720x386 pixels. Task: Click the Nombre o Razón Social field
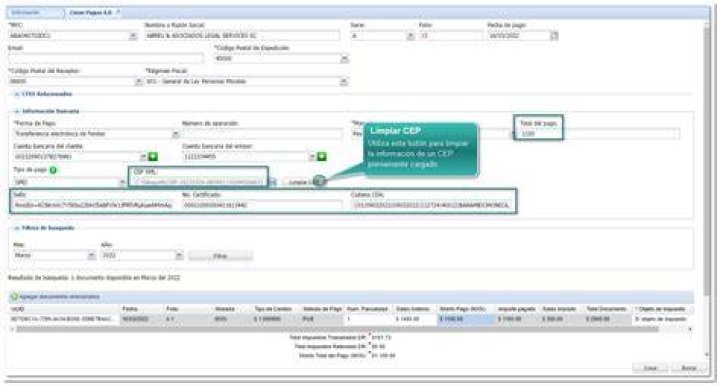click(x=242, y=36)
